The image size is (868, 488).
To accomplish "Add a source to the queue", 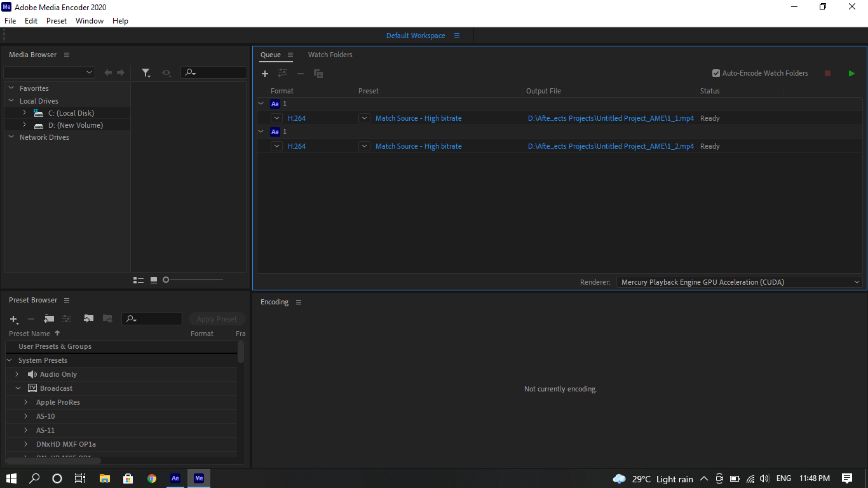I will pyautogui.click(x=265, y=74).
